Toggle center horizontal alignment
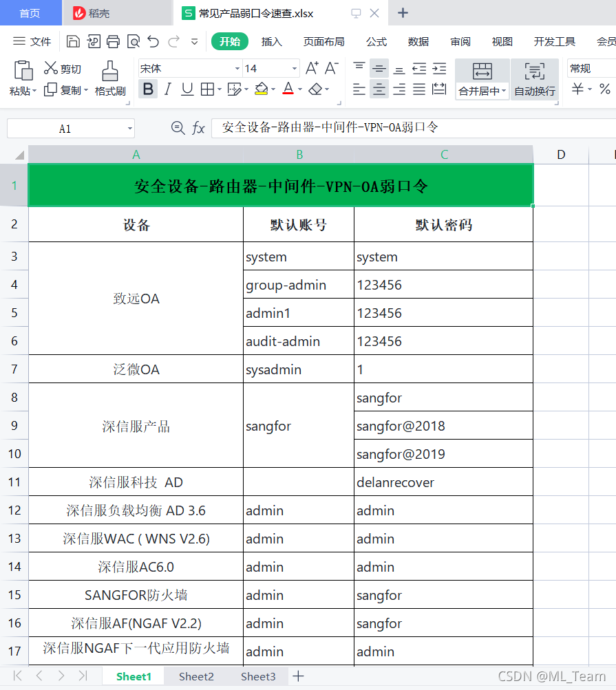The height and width of the screenshot is (690, 616). coord(379,89)
